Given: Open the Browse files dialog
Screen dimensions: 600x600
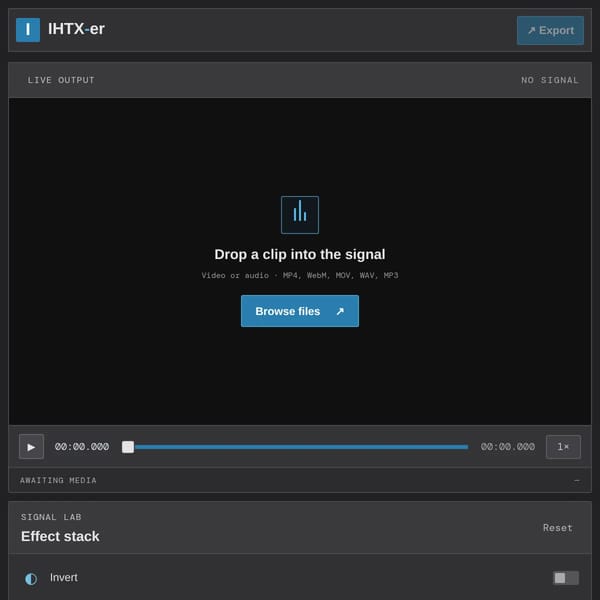Looking at the screenshot, I should click(300, 311).
